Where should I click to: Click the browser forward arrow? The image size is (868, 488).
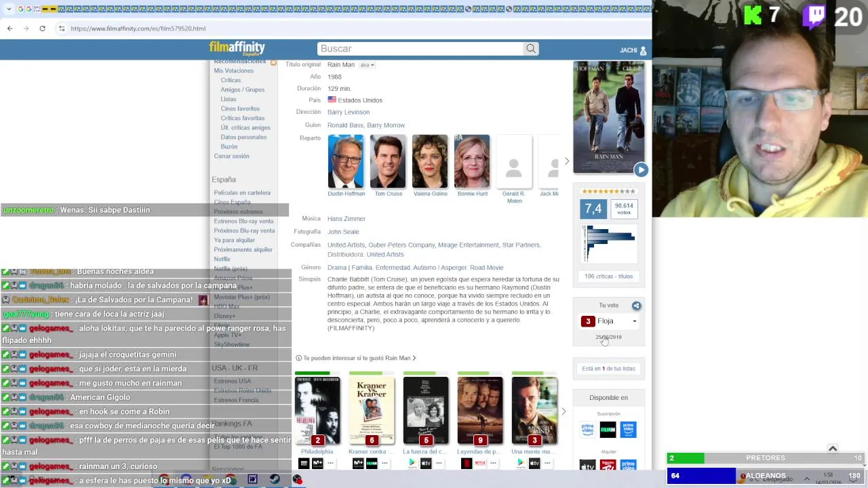tap(26, 28)
